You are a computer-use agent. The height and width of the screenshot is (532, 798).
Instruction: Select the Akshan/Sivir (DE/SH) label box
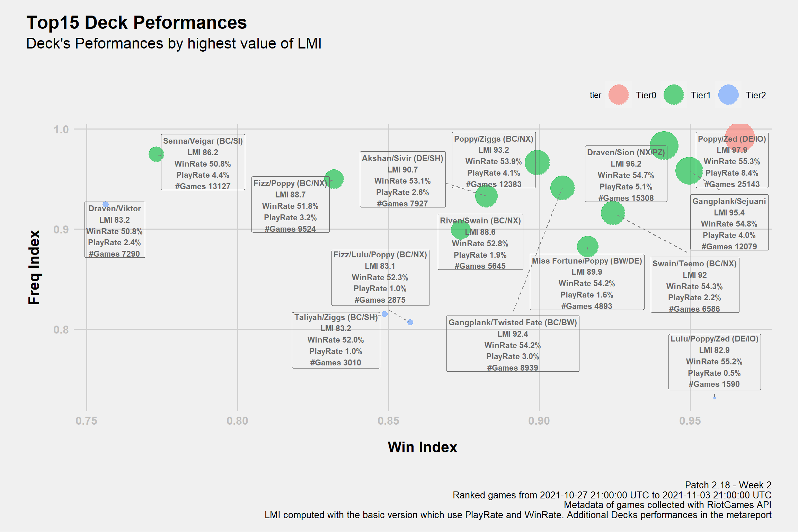pyautogui.click(x=402, y=179)
